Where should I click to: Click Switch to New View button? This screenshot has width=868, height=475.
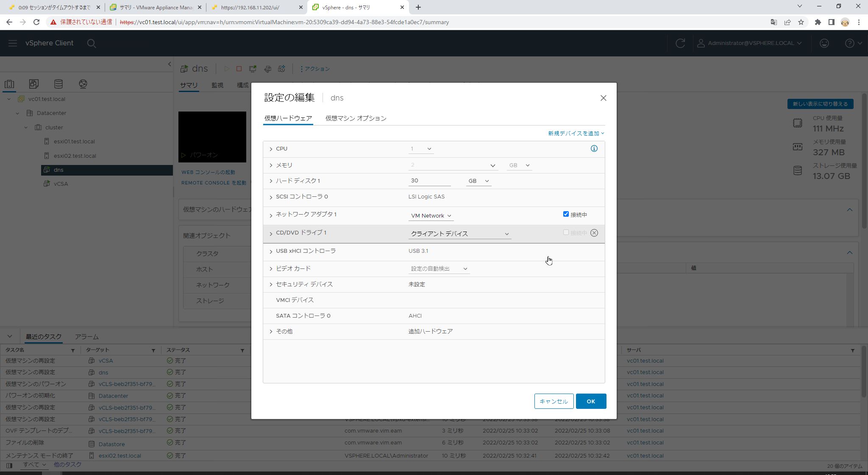pos(820,104)
